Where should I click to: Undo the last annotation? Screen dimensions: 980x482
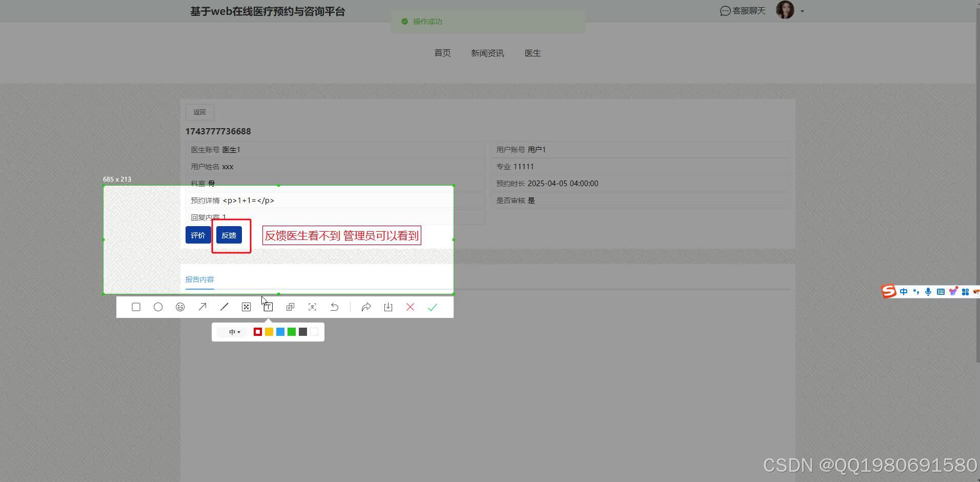334,307
